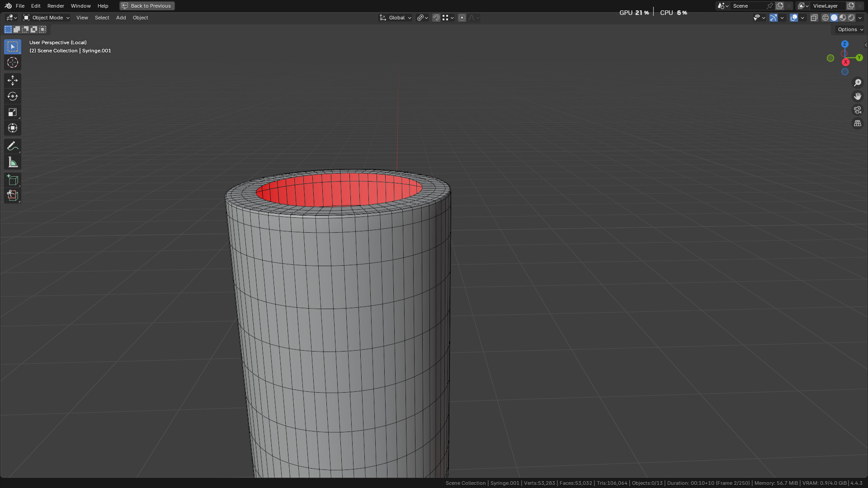Open the viewport Select menu
This screenshot has height=488, width=868.
click(x=102, y=18)
